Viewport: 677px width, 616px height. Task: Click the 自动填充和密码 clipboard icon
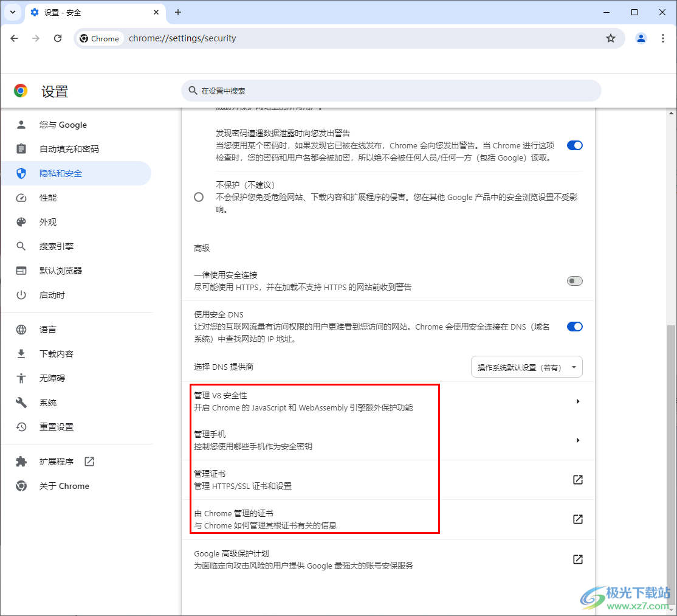pos(21,149)
